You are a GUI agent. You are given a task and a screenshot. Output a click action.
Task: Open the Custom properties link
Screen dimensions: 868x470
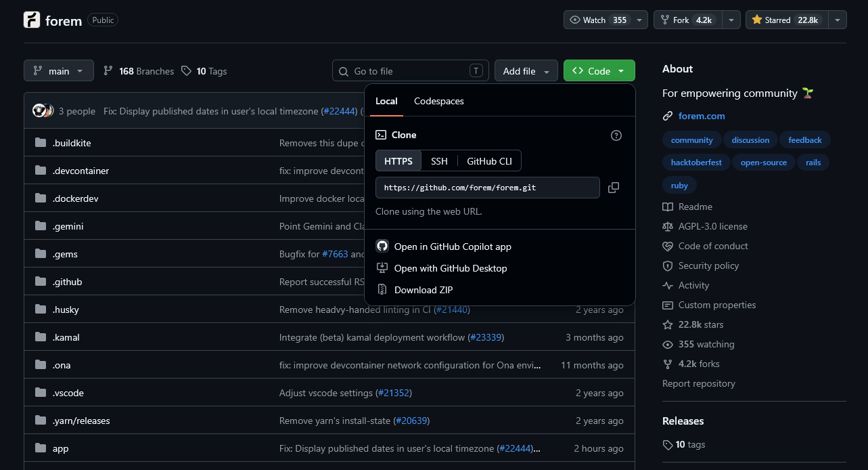click(709, 305)
